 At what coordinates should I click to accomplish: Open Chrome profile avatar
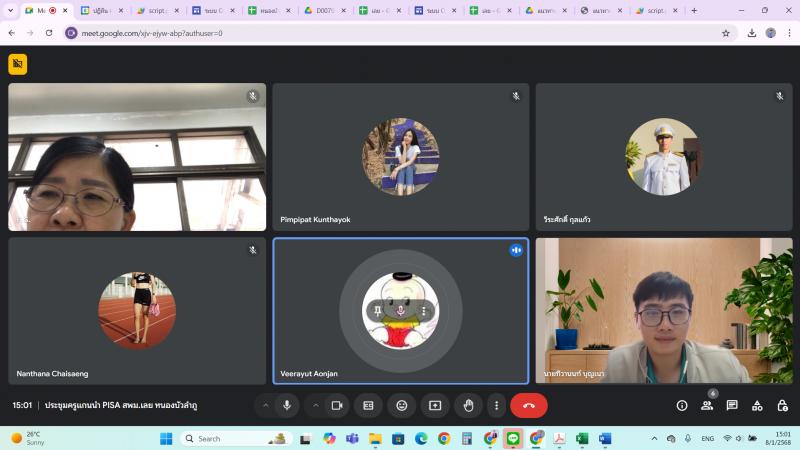(770, 33)
